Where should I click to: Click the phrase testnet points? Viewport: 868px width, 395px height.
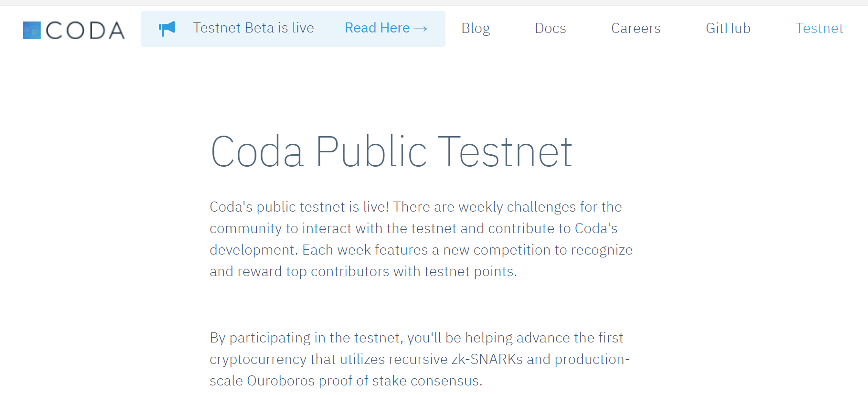(470, 271)
